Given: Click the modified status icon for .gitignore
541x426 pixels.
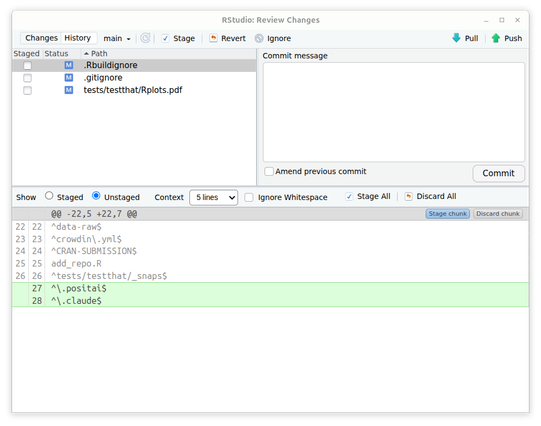Looking at the screenshot, I should tap(69, 78).
